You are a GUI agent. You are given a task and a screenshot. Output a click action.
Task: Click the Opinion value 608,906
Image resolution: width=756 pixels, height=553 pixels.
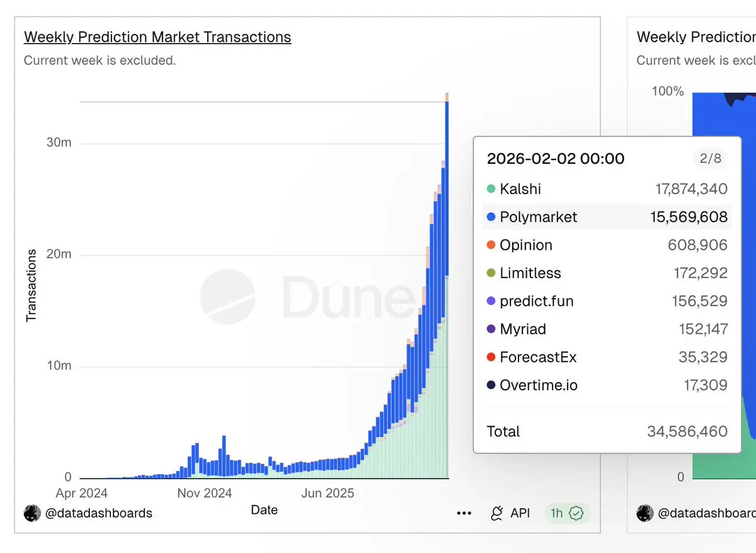tap(698, 245)
